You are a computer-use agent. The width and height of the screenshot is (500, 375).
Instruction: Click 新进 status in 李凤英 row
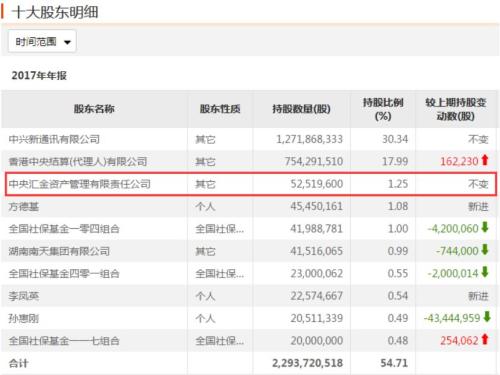478,296
